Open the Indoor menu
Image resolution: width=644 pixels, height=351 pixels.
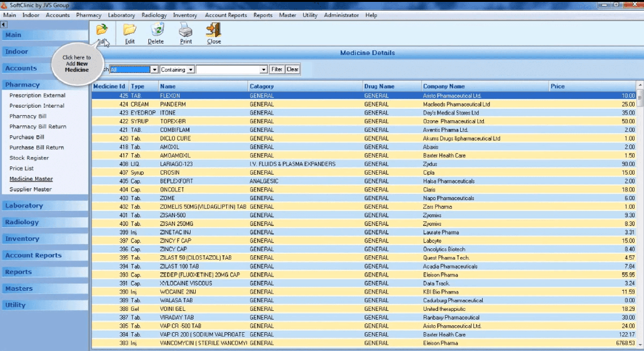(x=31, y=15)
